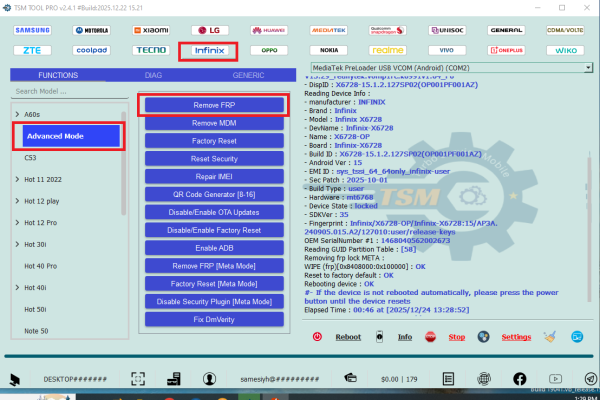Choose the OnePlus brand logo
600x400 pixels.
tap(506, 50)
